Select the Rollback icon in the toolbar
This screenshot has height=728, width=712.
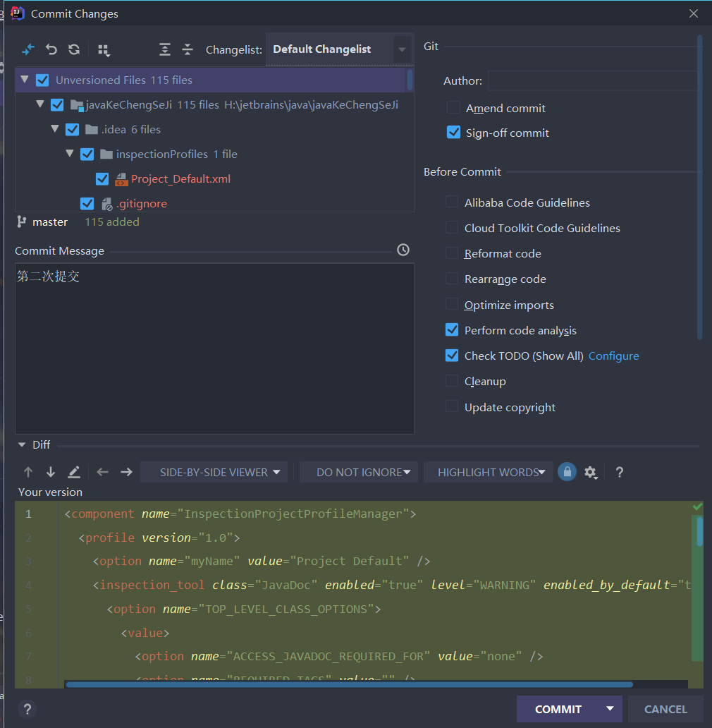click(x=50, y=49)
